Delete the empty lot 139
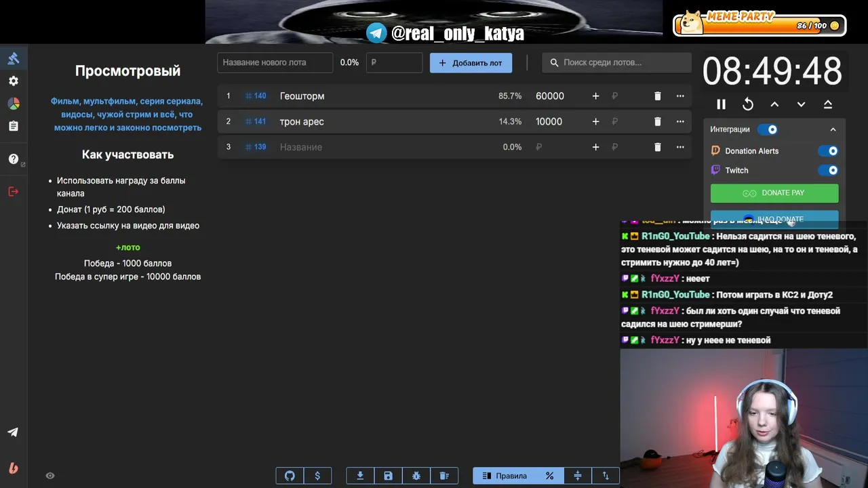 pyautogui.click(x=657, y=147)
